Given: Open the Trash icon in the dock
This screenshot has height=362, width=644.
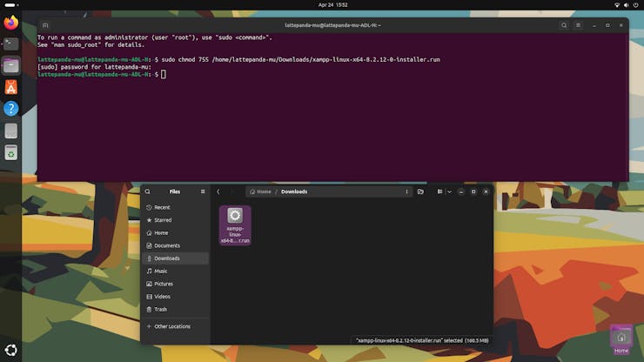Looking at the screenshot, I should [10, 153].
